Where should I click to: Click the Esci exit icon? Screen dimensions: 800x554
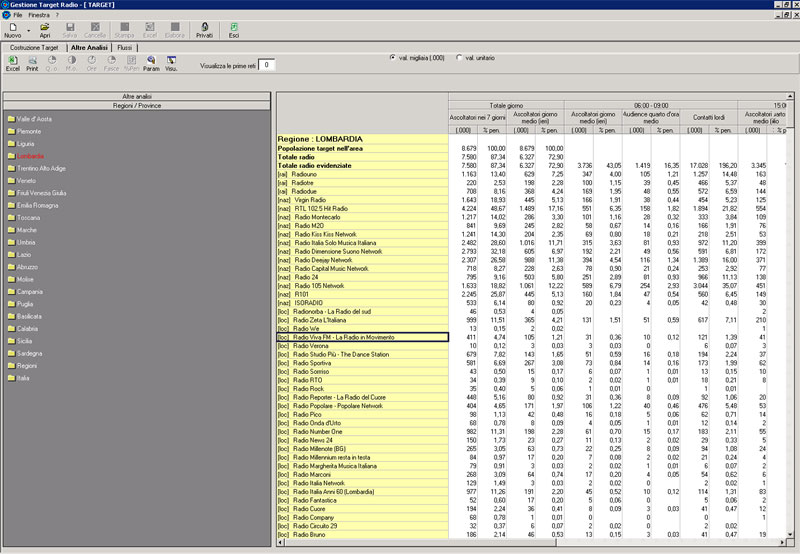click(x=234, y=27)
